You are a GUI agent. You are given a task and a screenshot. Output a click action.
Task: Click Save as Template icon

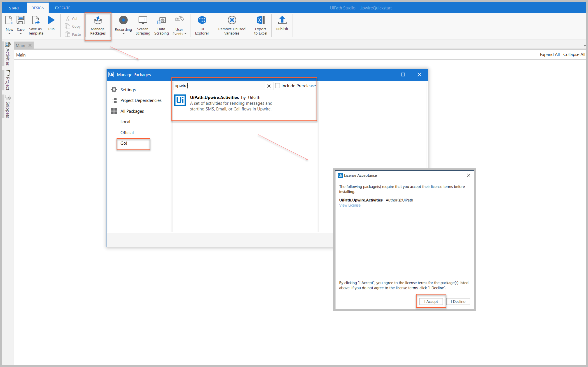pyautogui.click(x=36, y=20)
